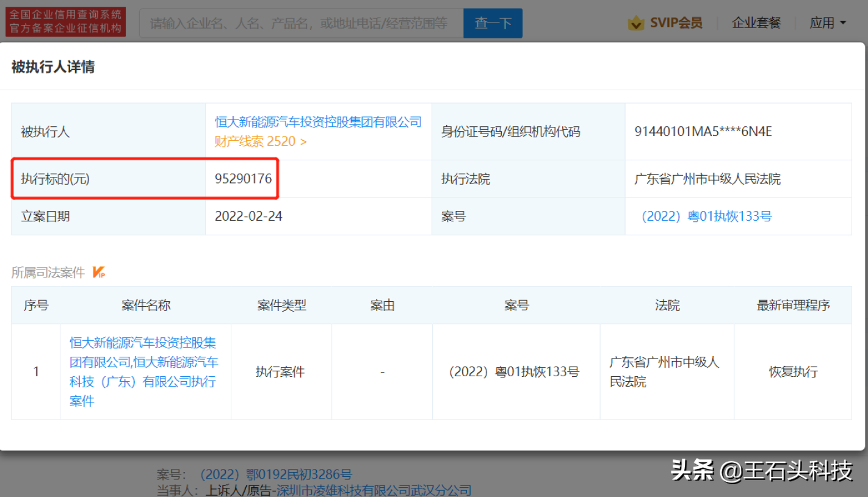Viewport: 868px width, 497px height.
Task: Click 执行案件 case type cell
Action: point(280,372)
